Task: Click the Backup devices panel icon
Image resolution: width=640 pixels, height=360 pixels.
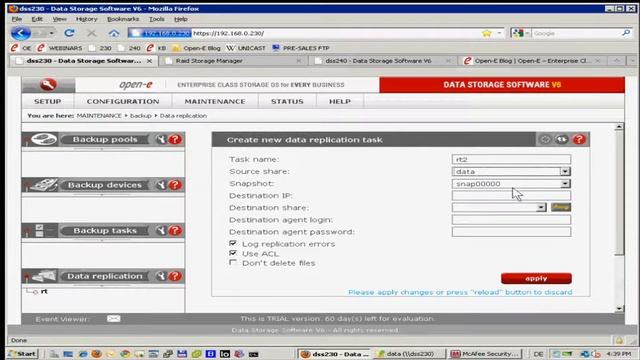Action: tap(44, 185)
